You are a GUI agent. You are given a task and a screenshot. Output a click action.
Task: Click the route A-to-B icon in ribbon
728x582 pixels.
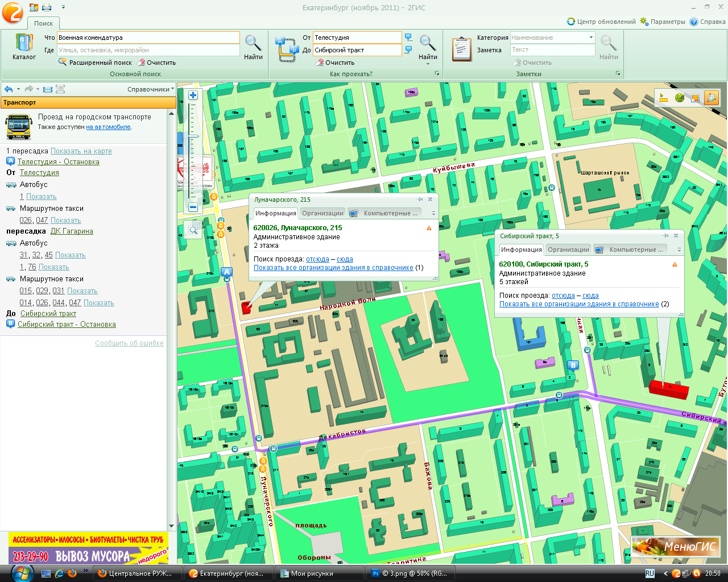pos(287,49)
